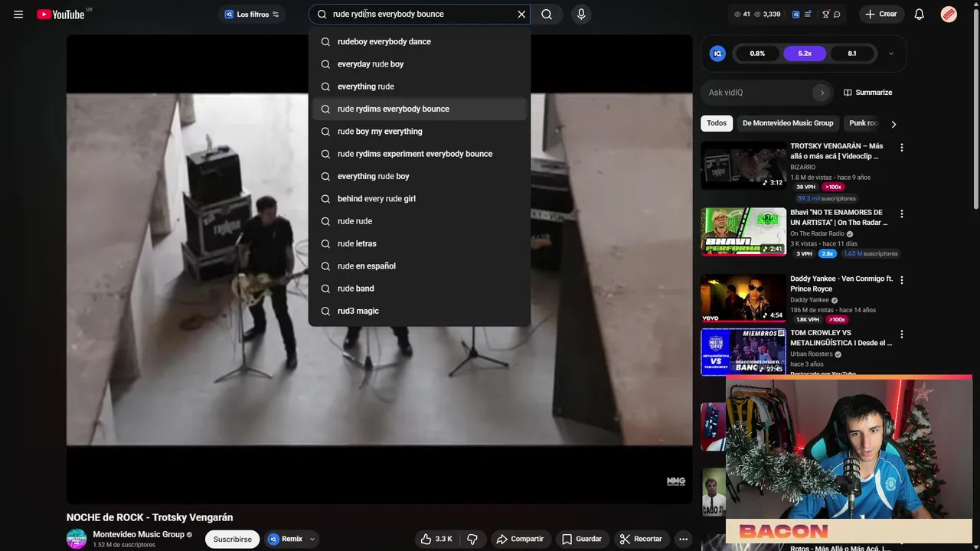
Task: Open Los filtros vidIQ button
Action: click(x=252, y=15)
